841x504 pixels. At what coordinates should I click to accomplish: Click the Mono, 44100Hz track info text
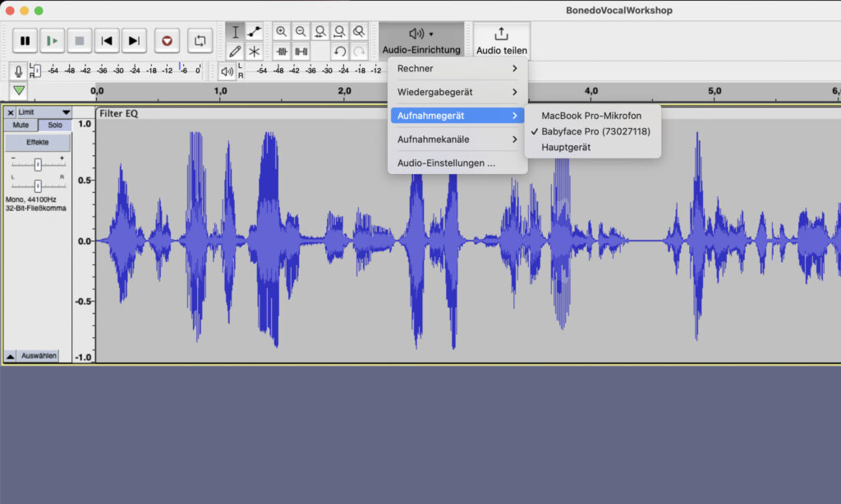[31, 199]
